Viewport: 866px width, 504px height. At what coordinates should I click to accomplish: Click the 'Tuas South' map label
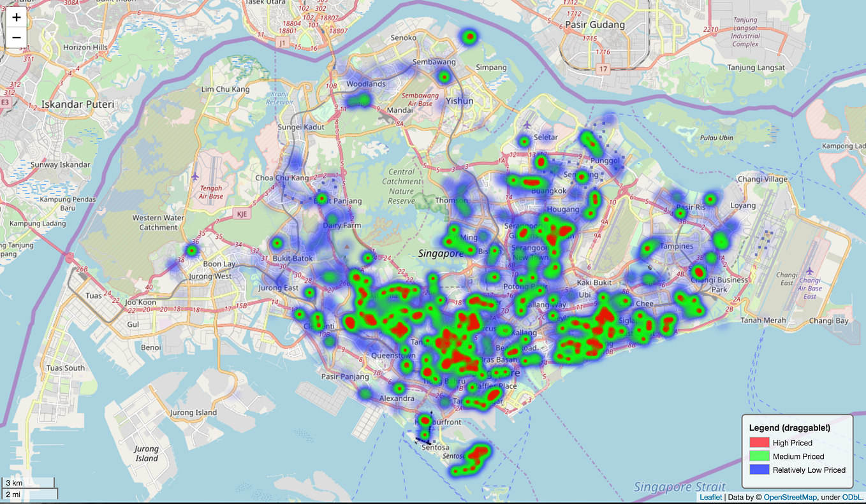click(65, 368)
